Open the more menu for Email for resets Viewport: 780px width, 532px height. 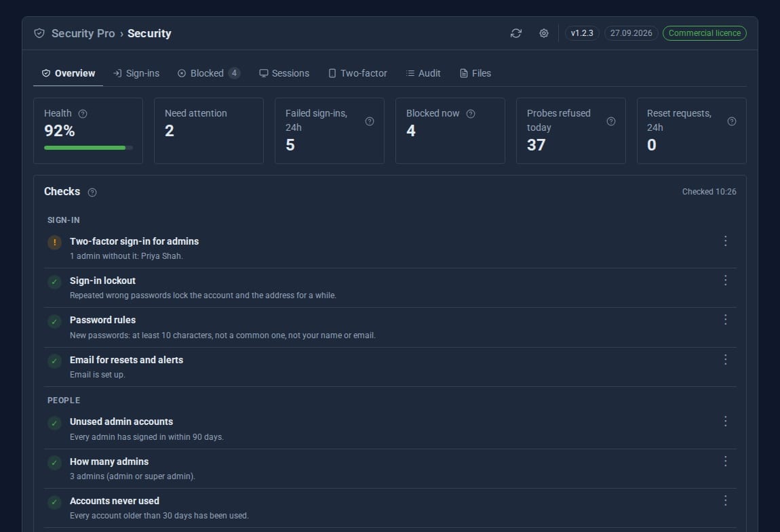click(725, 359)
